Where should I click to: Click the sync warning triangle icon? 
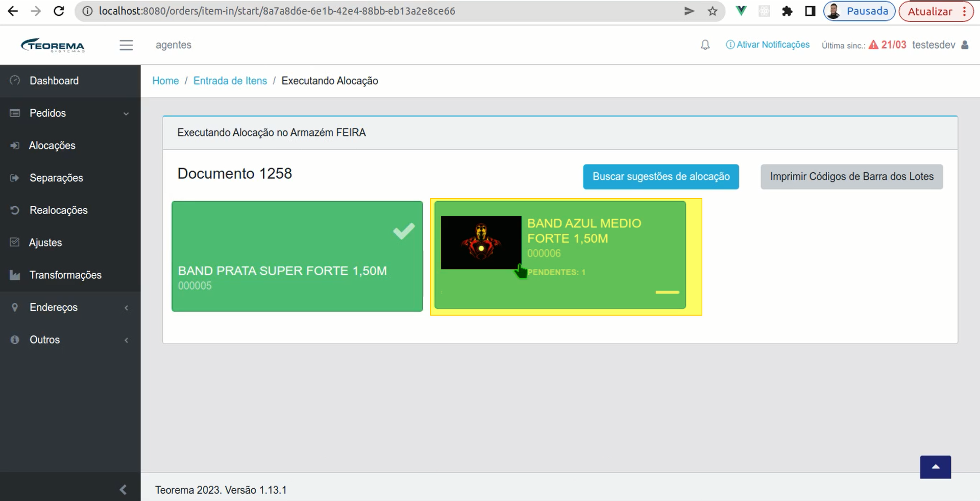click(873, 44)
